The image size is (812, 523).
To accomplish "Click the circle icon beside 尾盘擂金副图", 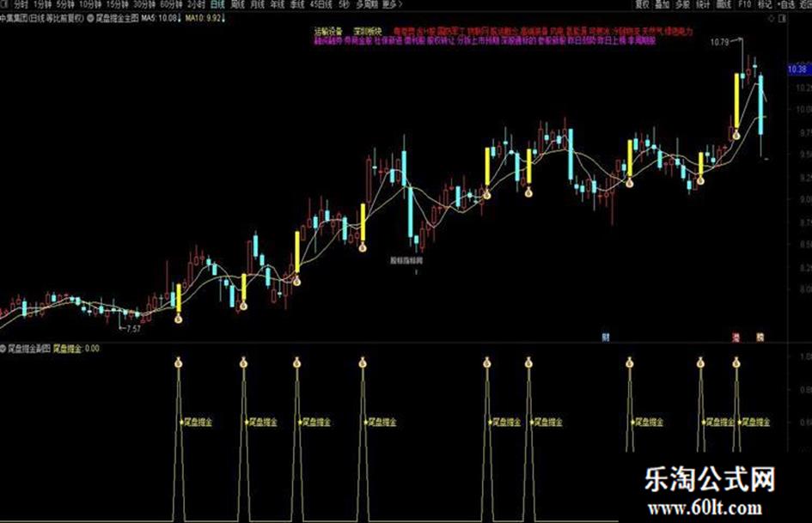I will [3, 349].
